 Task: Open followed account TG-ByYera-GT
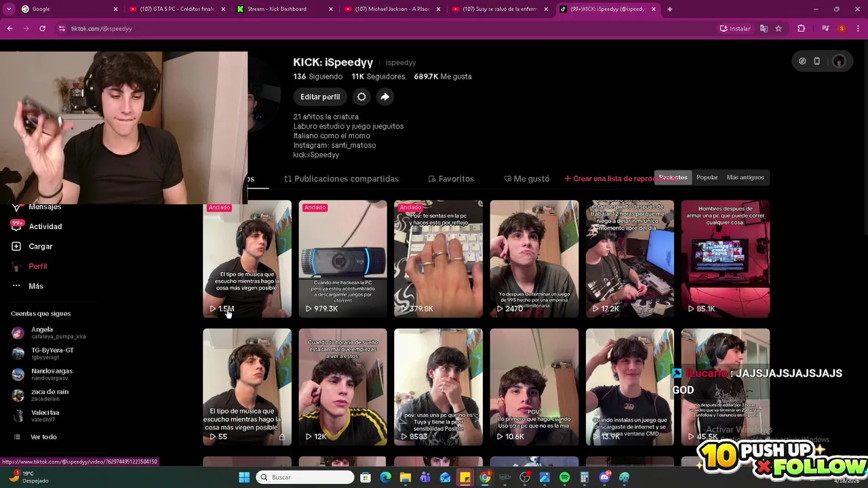coord(43,353)
